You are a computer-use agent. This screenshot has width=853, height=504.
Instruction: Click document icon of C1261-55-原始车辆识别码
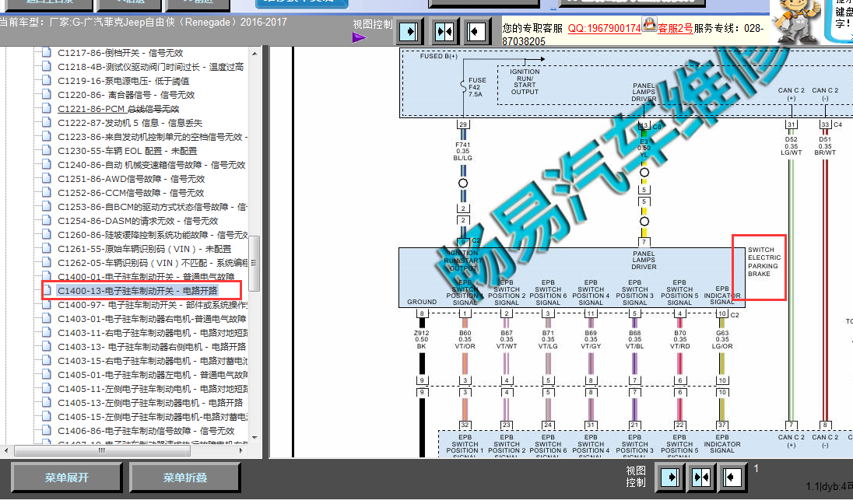point(47,248)
